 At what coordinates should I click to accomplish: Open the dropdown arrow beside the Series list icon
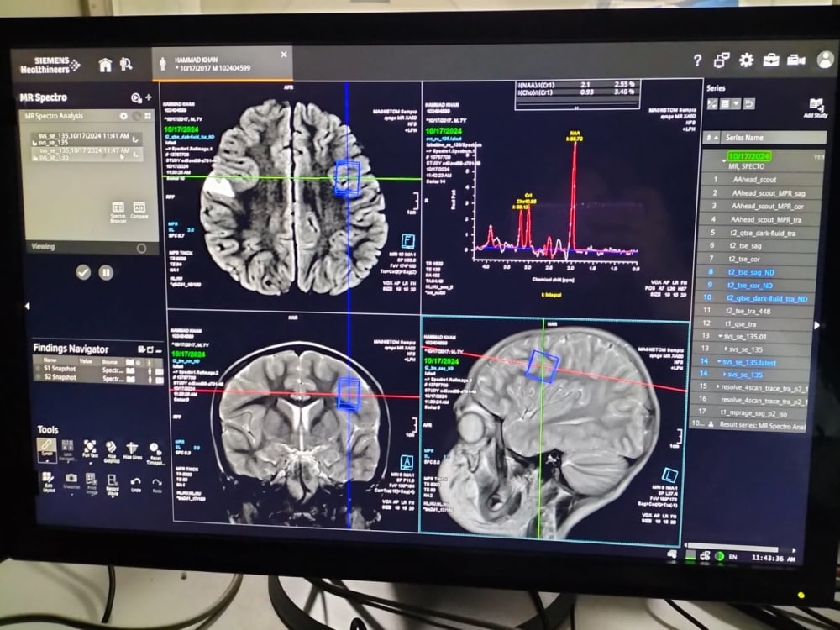tap(737, 104)
